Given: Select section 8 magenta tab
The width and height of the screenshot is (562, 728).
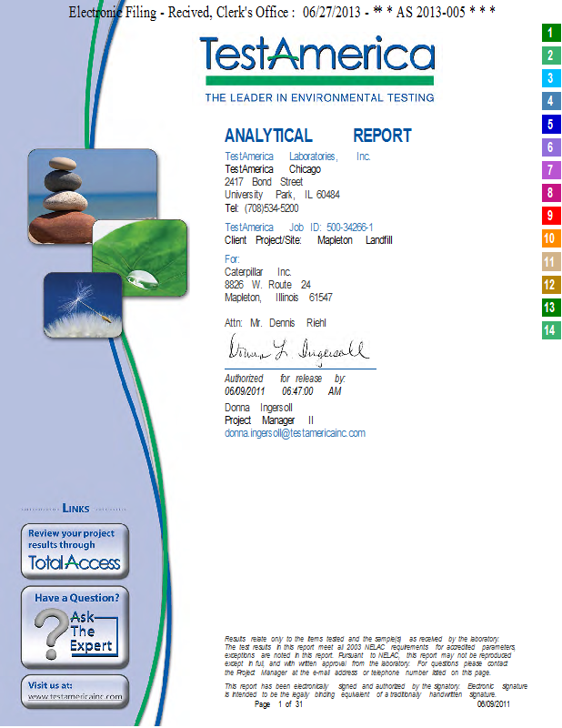Looking at the screenshot, I should tap(551, 193).
